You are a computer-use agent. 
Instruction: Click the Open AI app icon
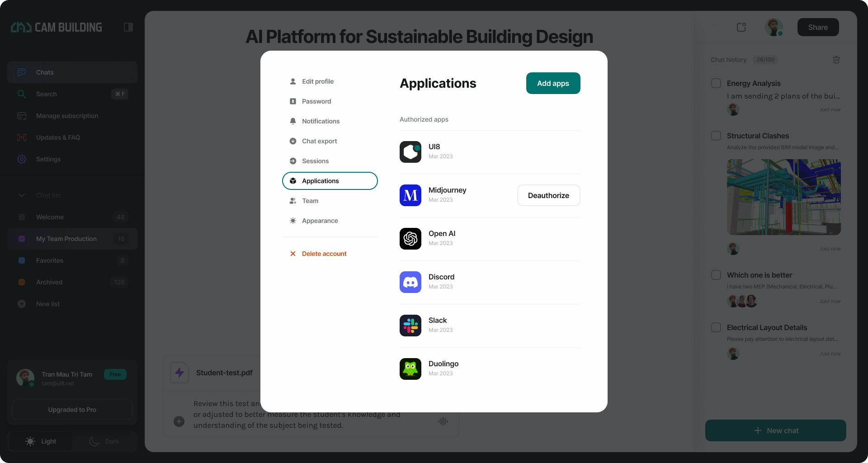410,239
